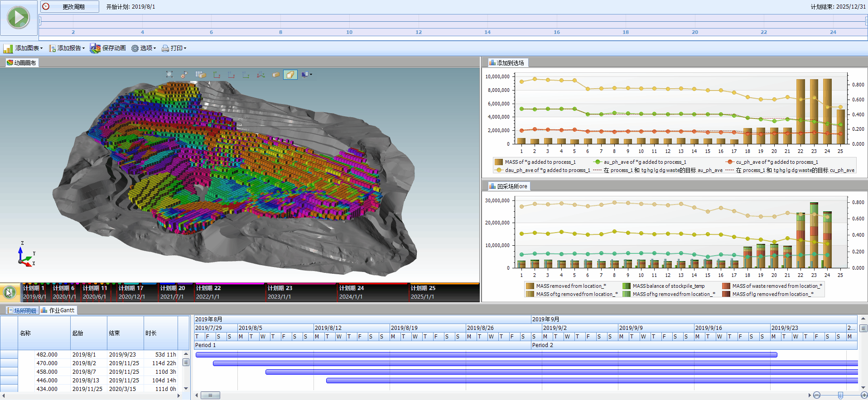Click the block grid display icon
The image size is (868, 400).
point(200,75)
